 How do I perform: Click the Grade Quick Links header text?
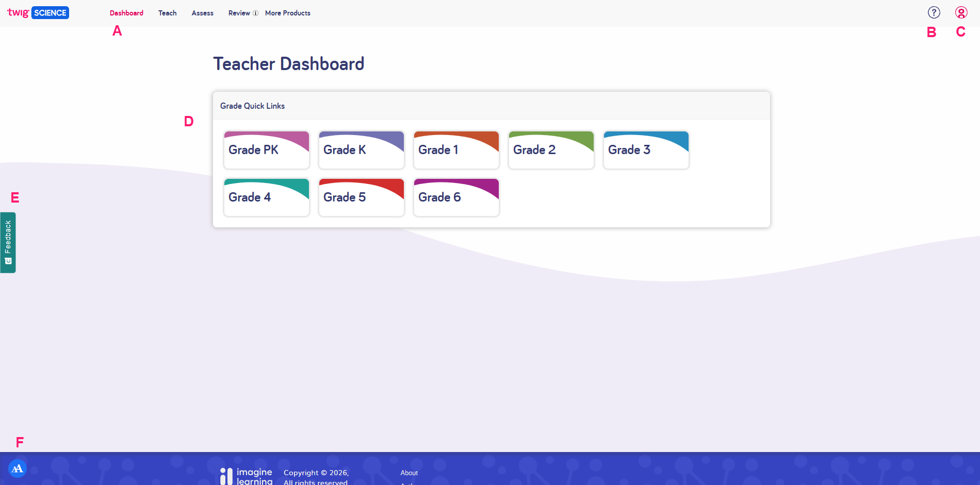point(252,106)
